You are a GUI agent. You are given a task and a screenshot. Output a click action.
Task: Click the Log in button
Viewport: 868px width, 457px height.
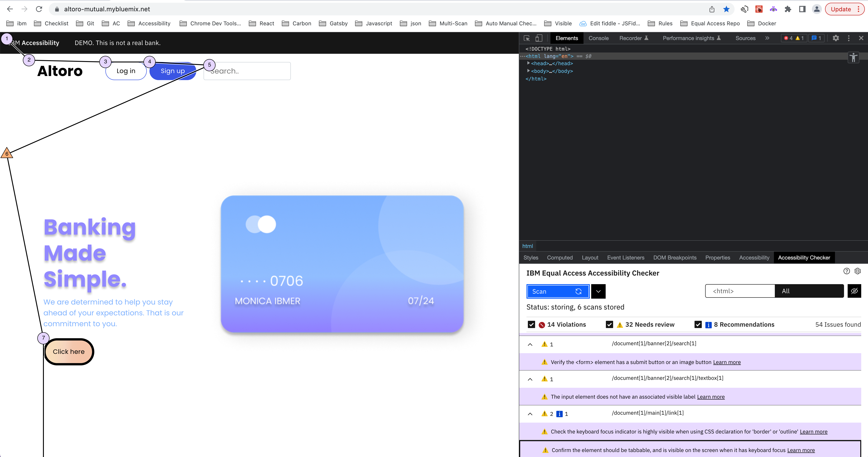pos(126,71)
